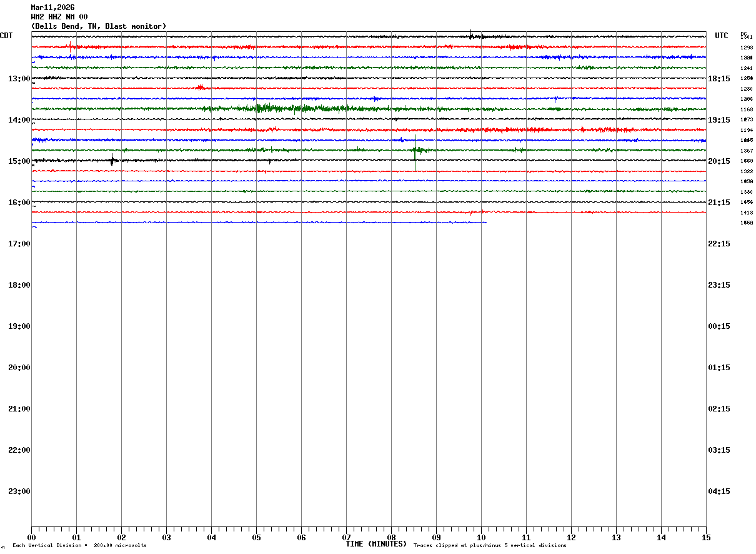
Task: Click the TIME (MINUTES) axis title
Action: coord(376,544)
